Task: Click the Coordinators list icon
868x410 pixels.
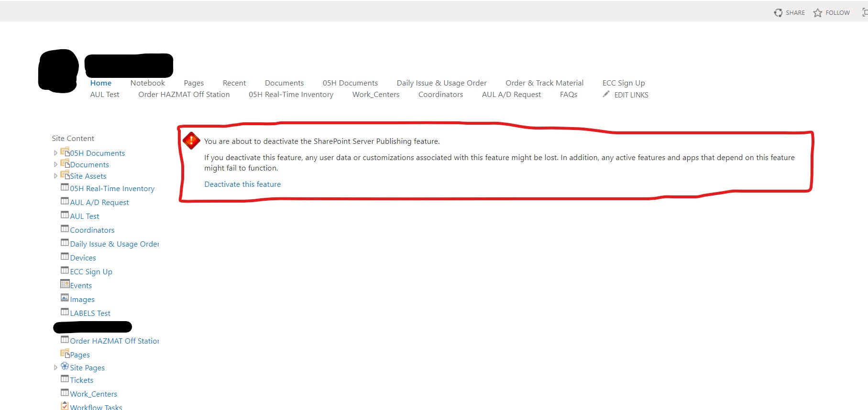Action: click(x=65, y=228)
